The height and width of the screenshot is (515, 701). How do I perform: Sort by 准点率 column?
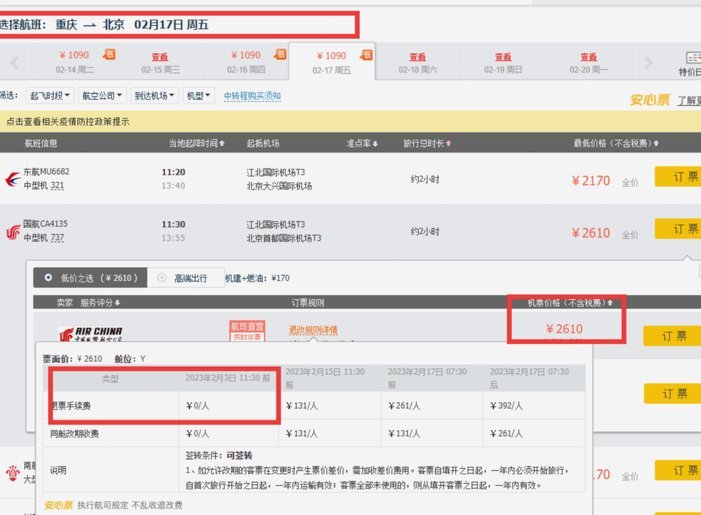[362, 143]
